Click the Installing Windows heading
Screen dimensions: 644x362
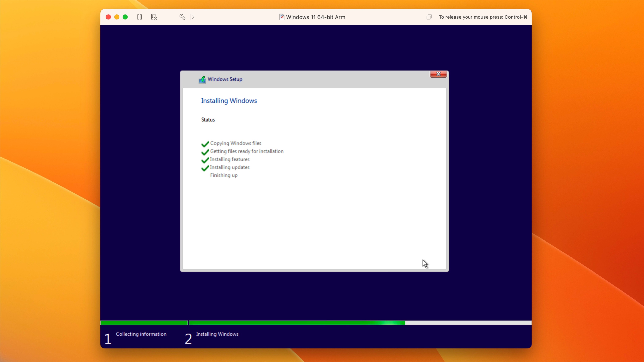pyautogui.click(x=229, y=101)
